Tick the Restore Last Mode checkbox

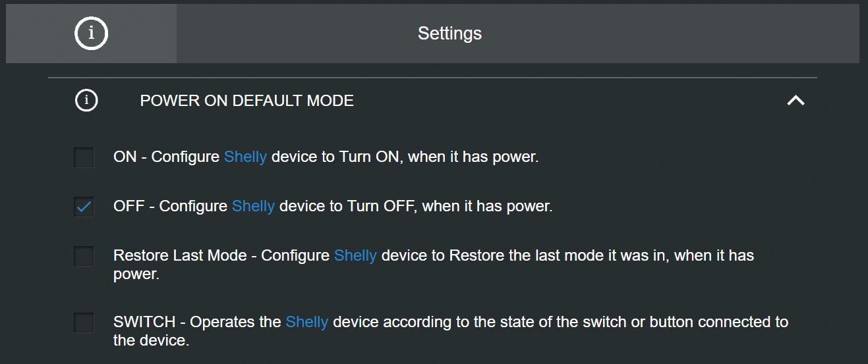tap(84, 256)
